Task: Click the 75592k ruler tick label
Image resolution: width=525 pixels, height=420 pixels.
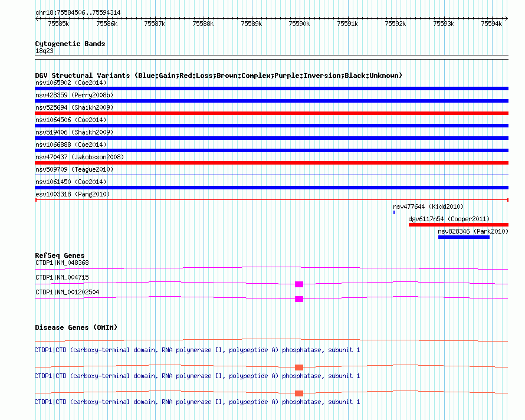Action: pyautogui.click(x=395, y=24)
